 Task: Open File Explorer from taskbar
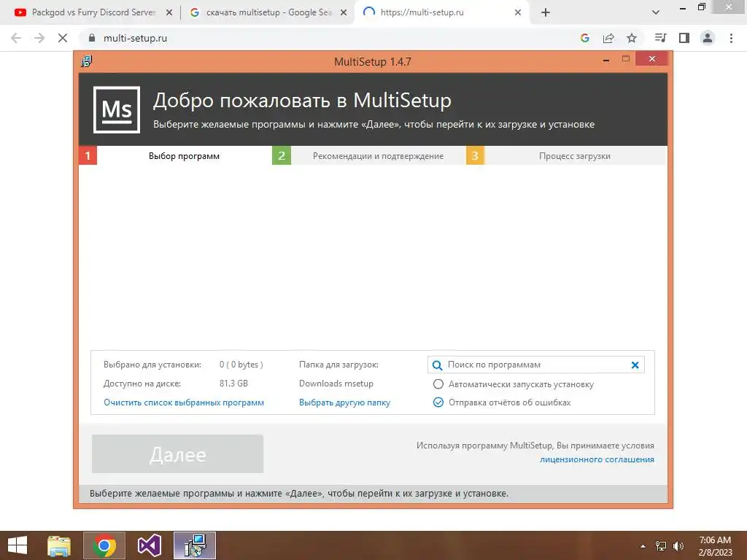pyautogui.click(x=59, y=545)
